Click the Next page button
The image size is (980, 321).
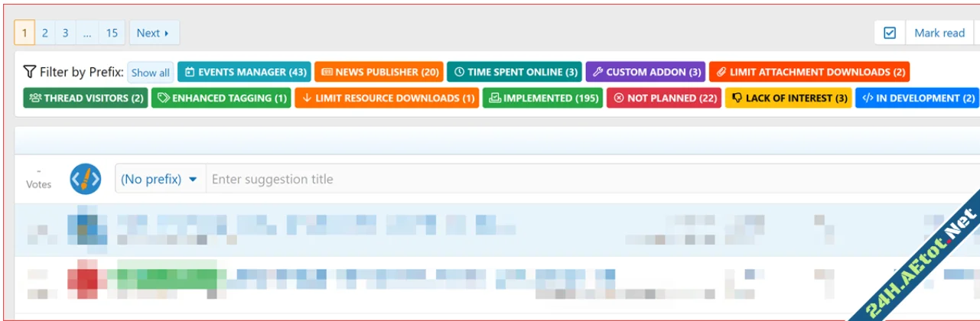tap(153, 33)
